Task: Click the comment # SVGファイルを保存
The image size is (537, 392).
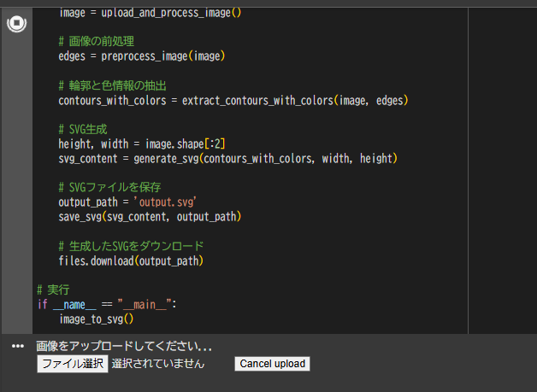Action: (109, 187)
